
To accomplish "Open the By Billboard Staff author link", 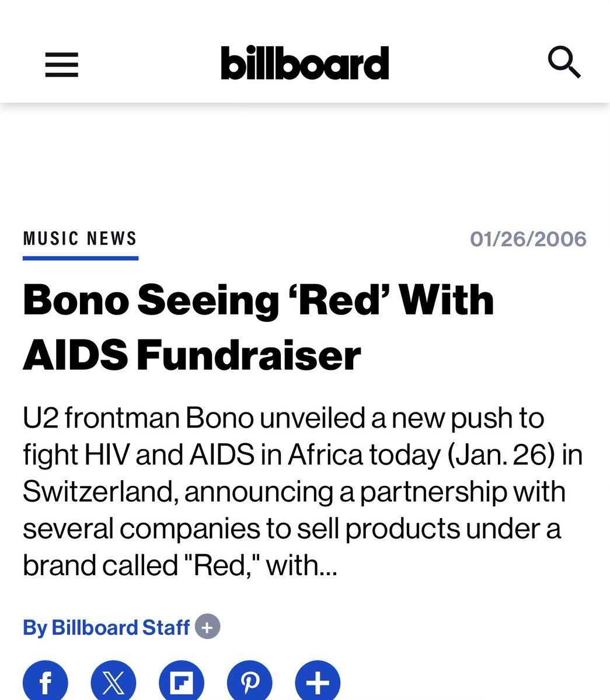I will tap(106, 628).
